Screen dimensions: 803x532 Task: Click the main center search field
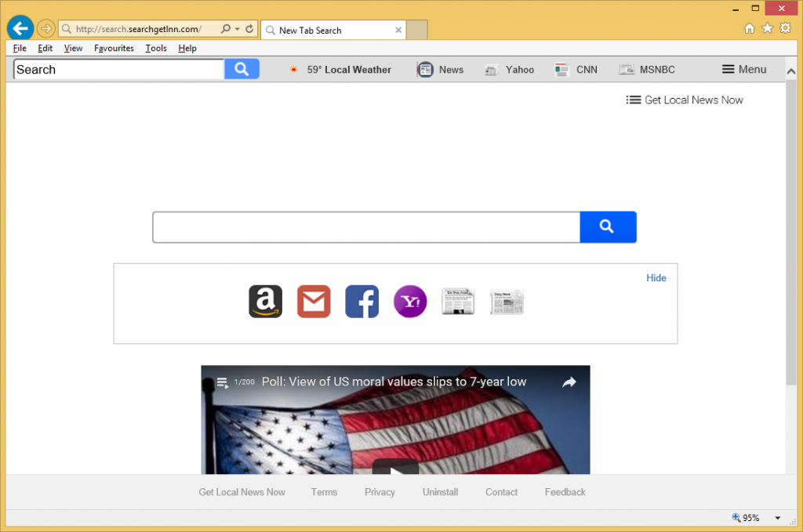(366, 227)
